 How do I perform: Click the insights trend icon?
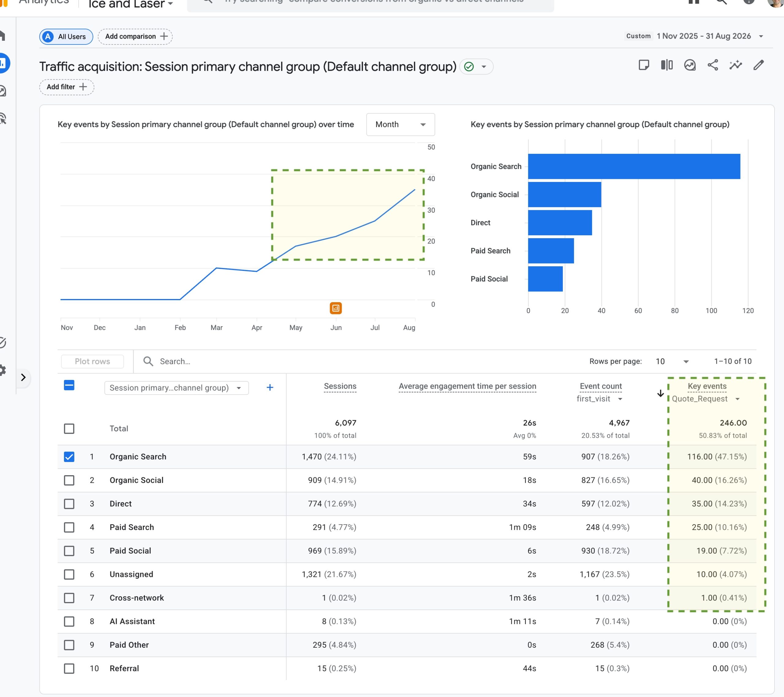pos(735,65)
